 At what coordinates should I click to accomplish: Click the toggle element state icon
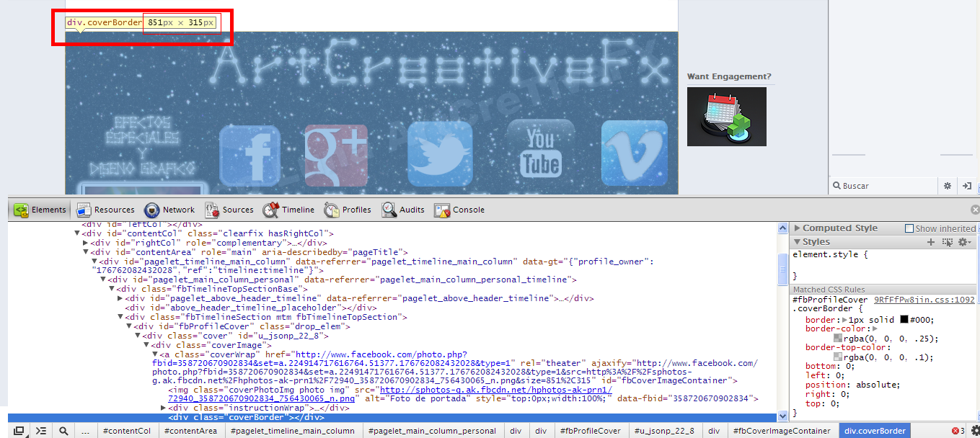click(948, 242)
